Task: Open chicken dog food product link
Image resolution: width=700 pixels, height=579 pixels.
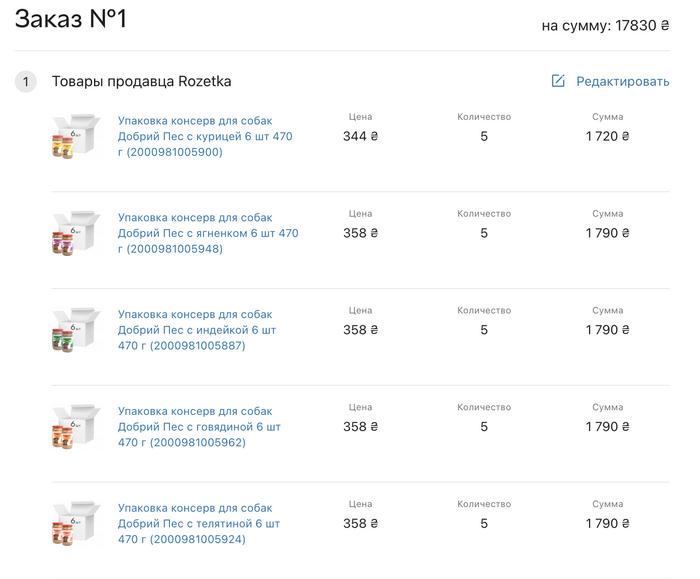Action: 205,136
